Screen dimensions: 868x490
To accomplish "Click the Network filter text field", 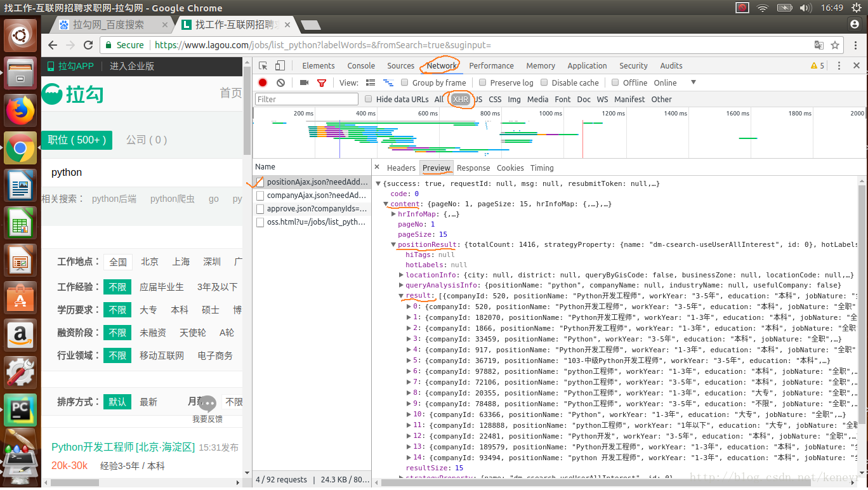I will click(306, 99).
